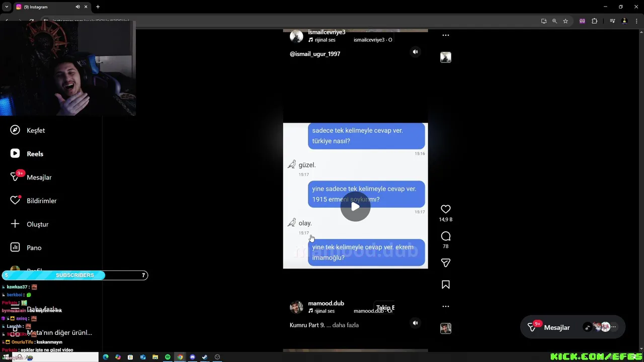Open the mamood.dub profile picture
Screen dimensions: 644x362
pyautogui.click(x=296, y=307)
